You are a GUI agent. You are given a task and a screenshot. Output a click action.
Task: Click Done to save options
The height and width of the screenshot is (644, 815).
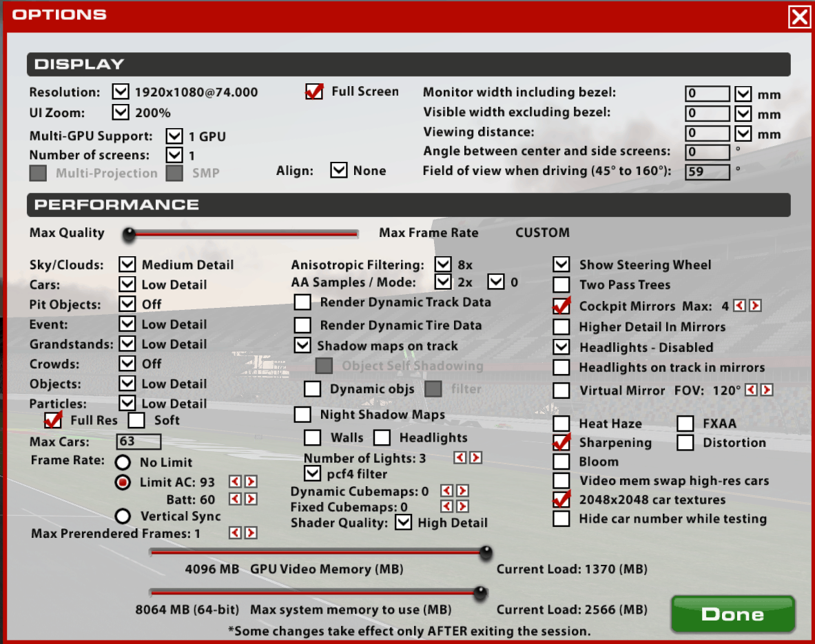733,614
